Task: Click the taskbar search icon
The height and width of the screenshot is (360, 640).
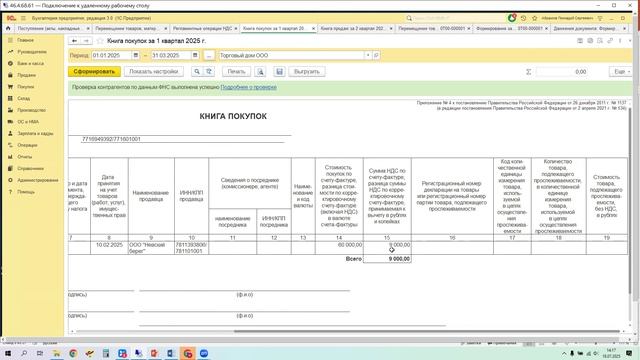Action: tap(24, 353)
